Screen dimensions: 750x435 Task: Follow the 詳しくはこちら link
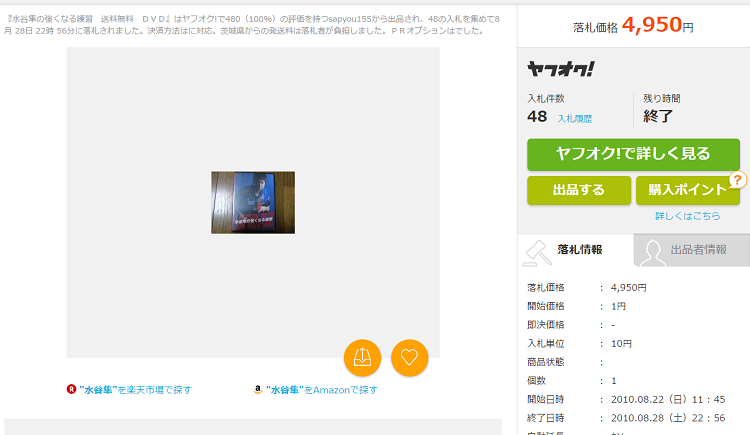(x=687, y=216)
